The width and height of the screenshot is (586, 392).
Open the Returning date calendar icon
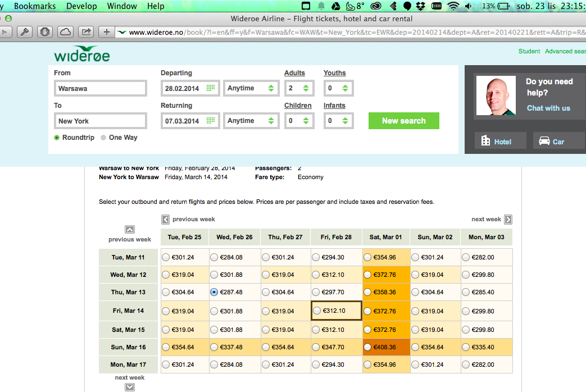[211, 121]
